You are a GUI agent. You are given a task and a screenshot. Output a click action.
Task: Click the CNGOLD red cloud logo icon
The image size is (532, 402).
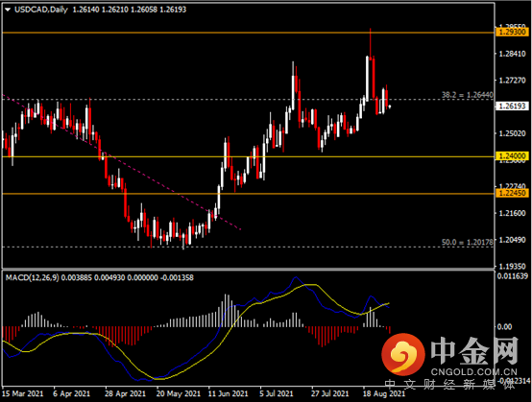point(403,354)
